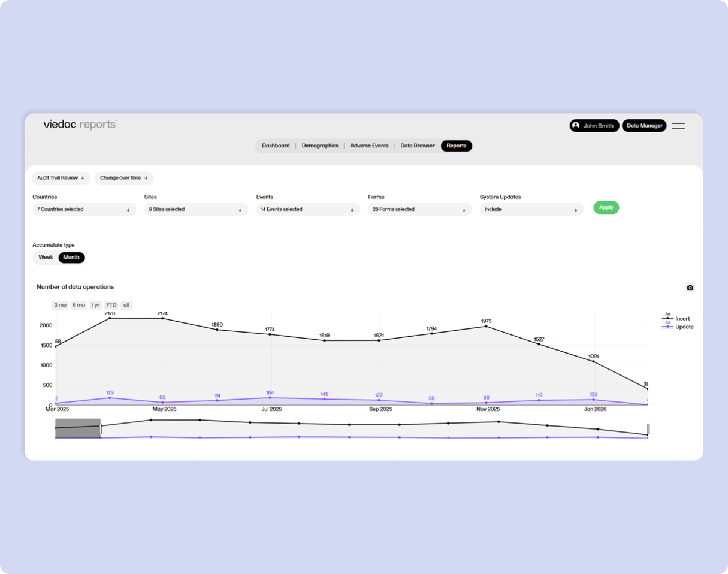Click the Aa icon above the Insert legend line
Screen dimensions: 728x574
tap(667, 314)
